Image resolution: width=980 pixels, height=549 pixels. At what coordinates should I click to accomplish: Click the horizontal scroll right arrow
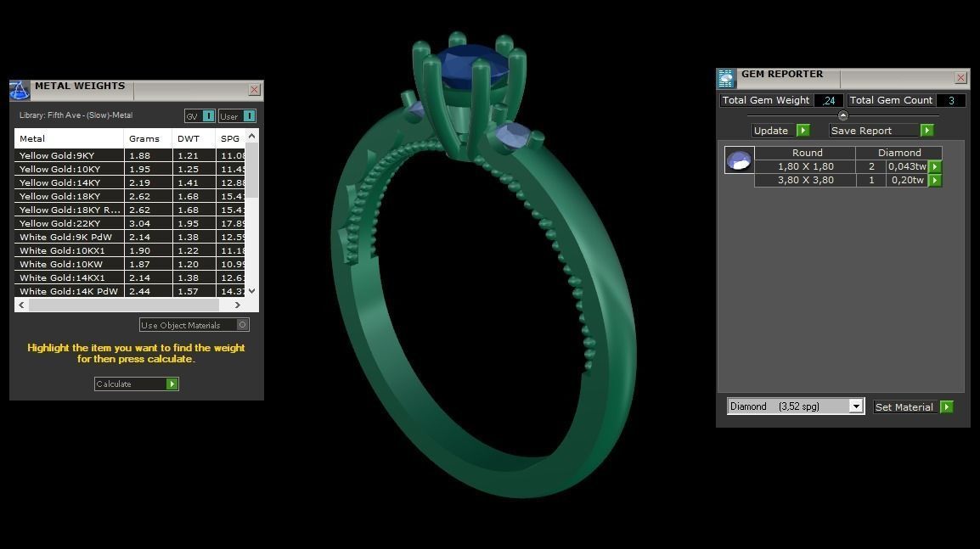tap(238, 305)
